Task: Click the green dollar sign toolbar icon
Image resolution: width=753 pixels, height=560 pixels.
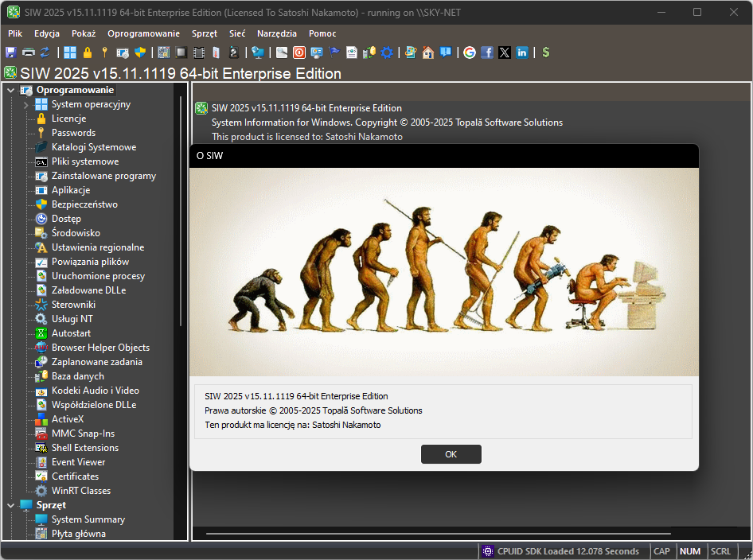Action: tap(546, 52)
